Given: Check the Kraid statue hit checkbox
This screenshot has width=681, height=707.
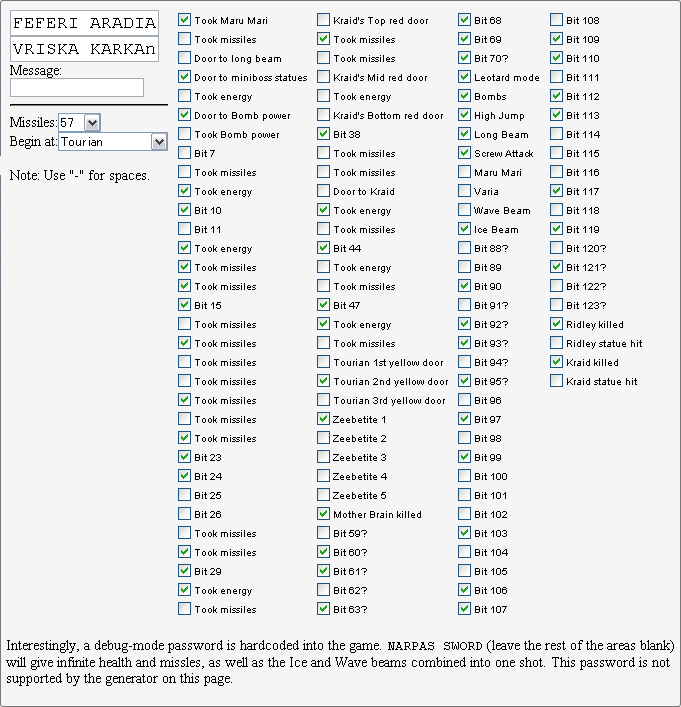Looking at the screenshot, I should 557,381.
